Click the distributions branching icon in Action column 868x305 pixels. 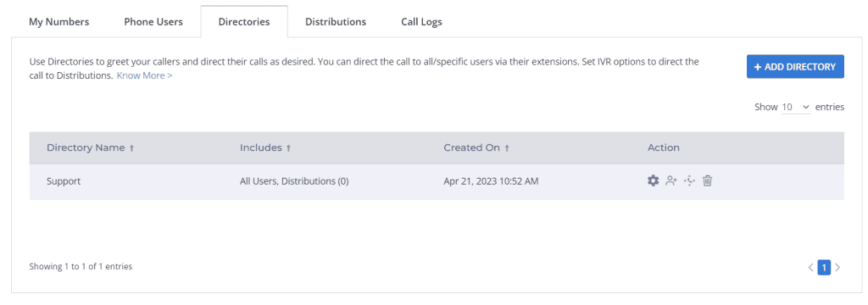pos(689,180)
